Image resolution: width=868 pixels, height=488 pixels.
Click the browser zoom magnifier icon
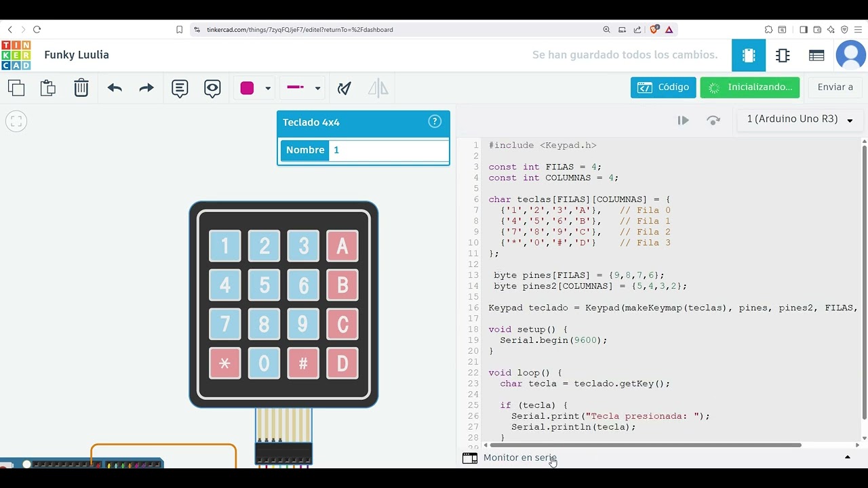pyautogui.click(x=606, y=30)
